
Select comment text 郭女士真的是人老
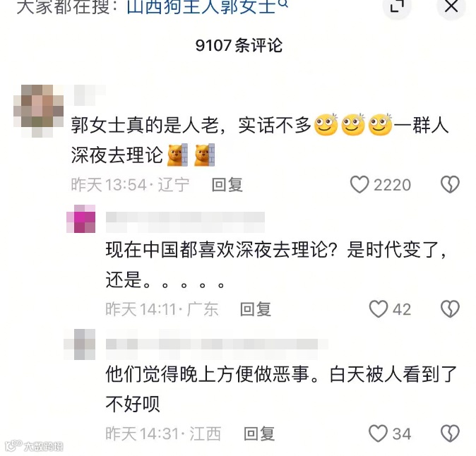click(145, 125)
